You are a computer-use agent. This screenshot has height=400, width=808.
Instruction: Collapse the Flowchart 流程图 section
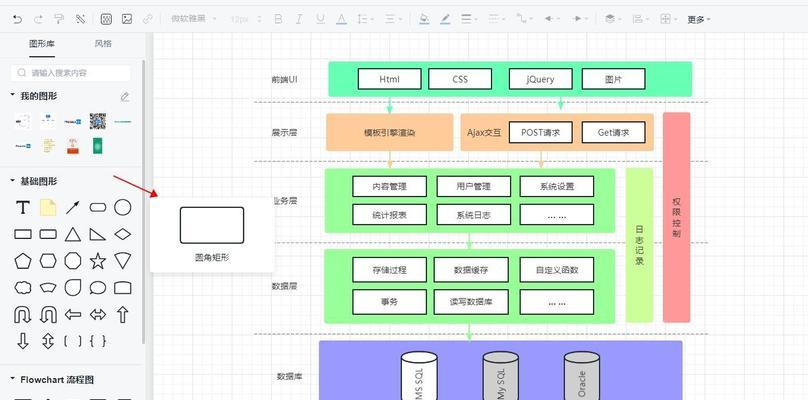click(x=12, y=379)
